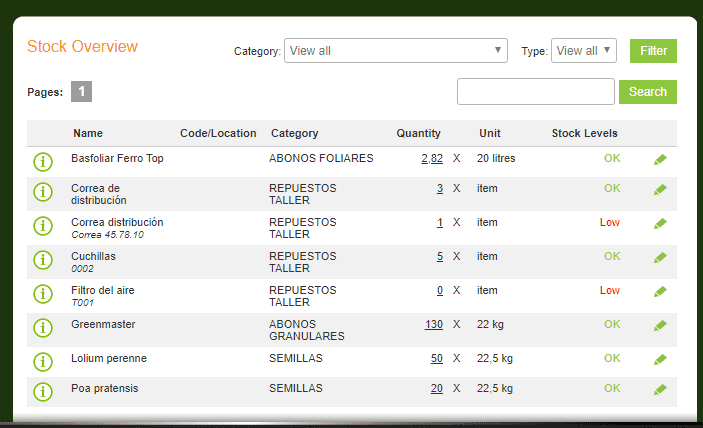Click code 0002 under Cuchillas
This screenshot has height=428, width=703.
82,269
